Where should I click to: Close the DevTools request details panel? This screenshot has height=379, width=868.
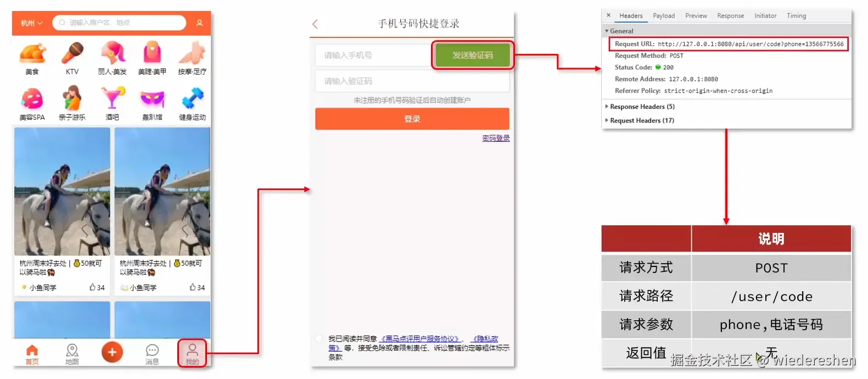(608, 15)
